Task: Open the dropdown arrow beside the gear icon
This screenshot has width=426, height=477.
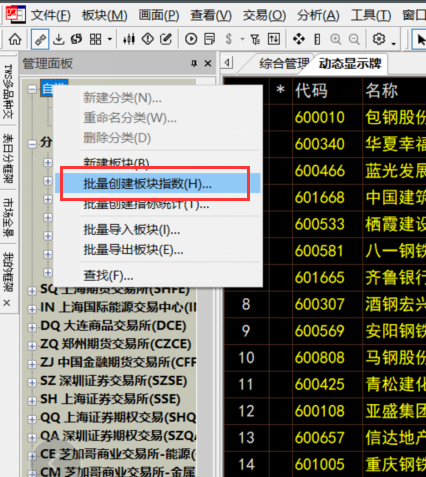Action: coord(394,43)
